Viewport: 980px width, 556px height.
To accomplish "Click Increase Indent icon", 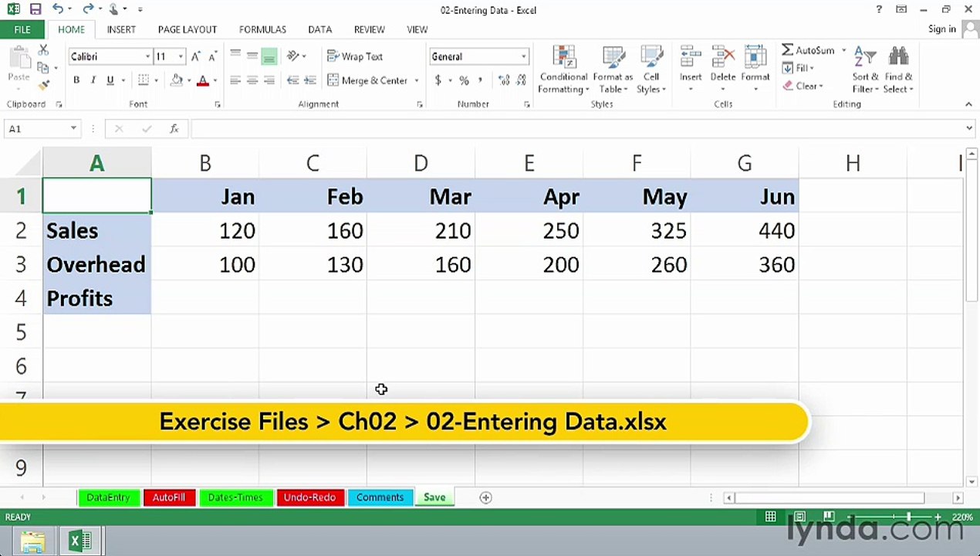I will 309,80.
